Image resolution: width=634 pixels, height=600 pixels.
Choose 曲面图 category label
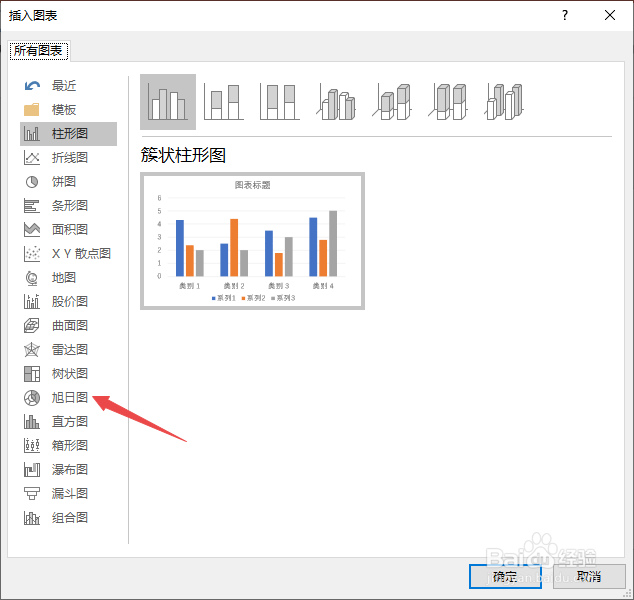(70, 325)
